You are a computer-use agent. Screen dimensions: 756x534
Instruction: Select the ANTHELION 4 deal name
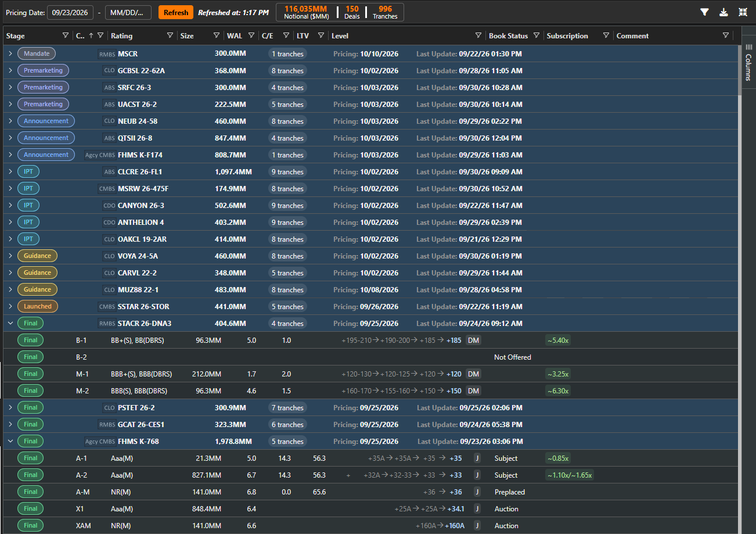pos(141,223)
